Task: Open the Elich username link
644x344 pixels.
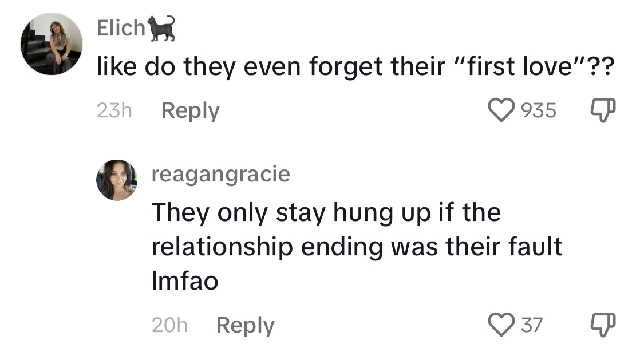Action: click(x=121, y=28)
